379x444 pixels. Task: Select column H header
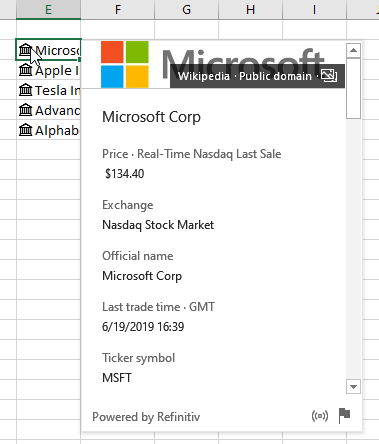click(x=250, y=10)
